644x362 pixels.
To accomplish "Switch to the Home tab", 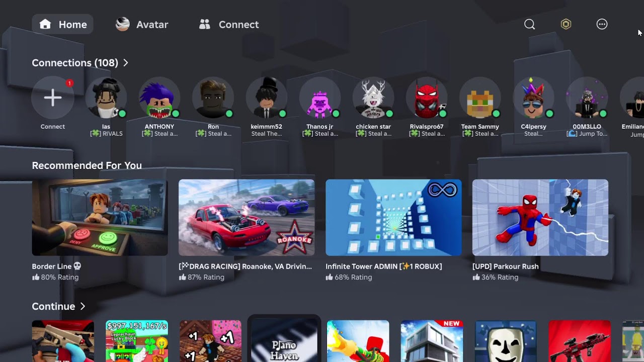I will [x=63, y=24].
